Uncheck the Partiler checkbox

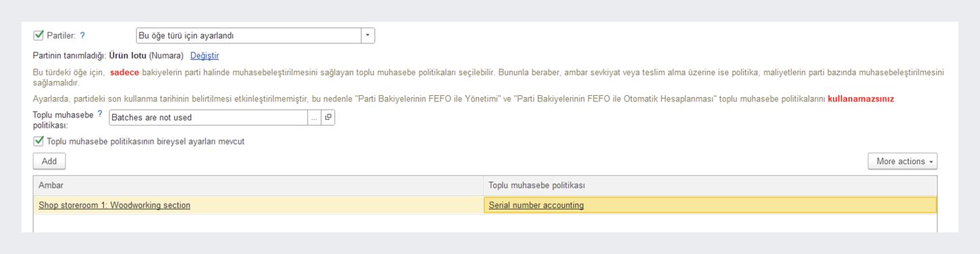[38, 35]
